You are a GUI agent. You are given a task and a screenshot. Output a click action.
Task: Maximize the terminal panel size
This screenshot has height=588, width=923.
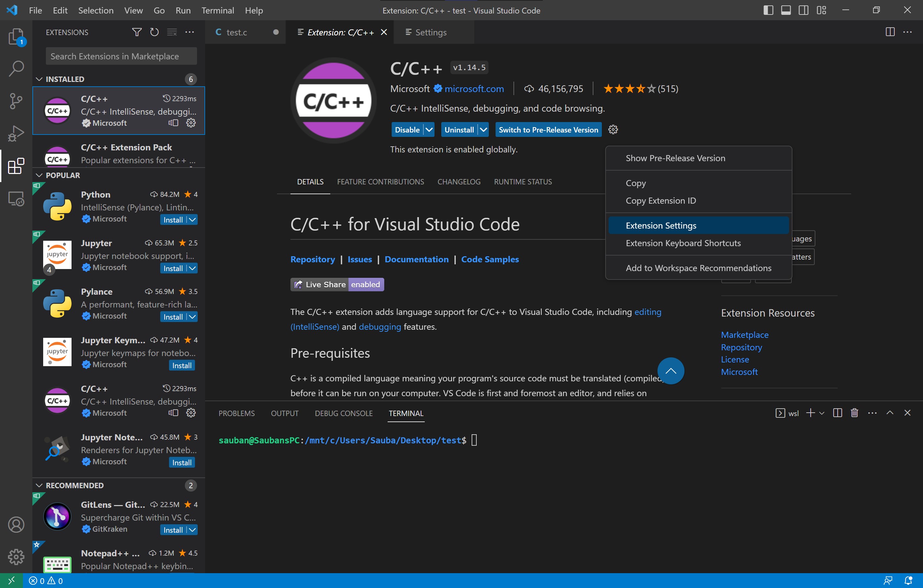coord(890,413)
